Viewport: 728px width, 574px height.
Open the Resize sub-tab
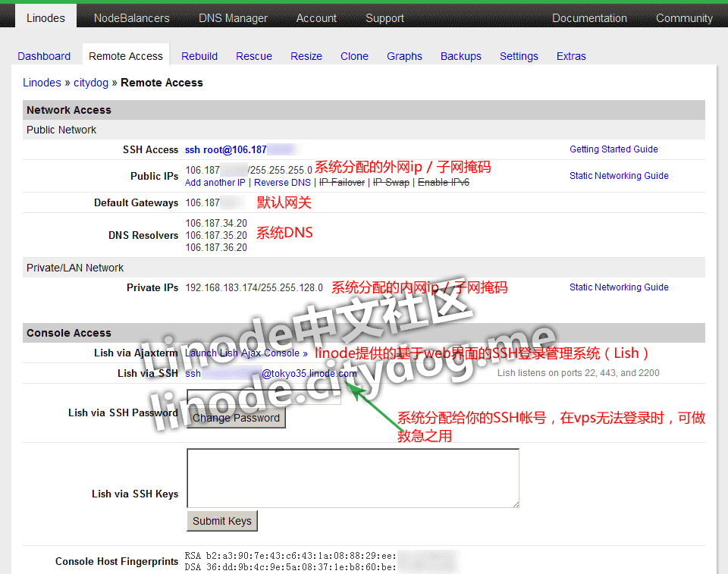pos(306,56)
